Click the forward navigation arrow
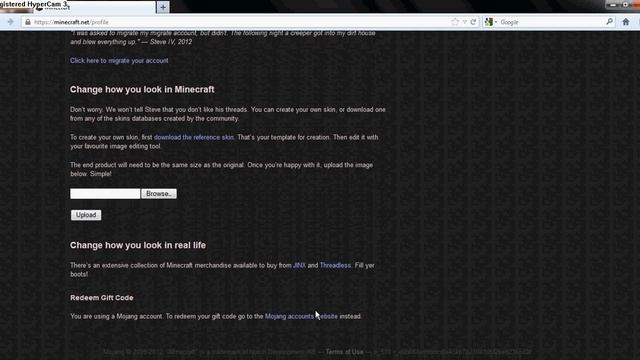Viewport: 640px width, 360px height. click(11, 22)
